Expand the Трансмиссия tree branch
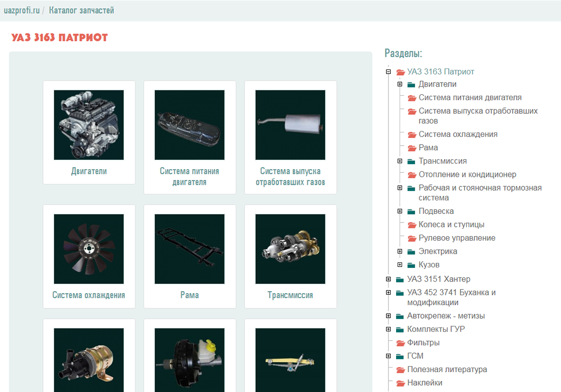This screenshot has height=392, width=561. 400,161
